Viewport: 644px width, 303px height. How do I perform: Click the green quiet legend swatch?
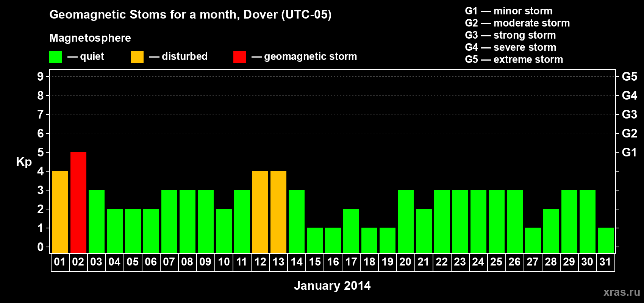click(55, 57)
